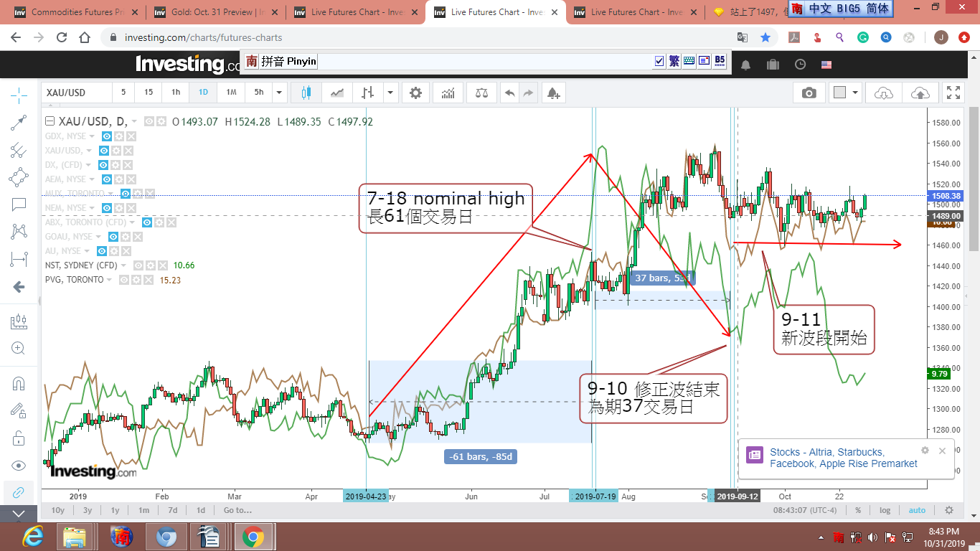Click the back arrow in left toolbar
This screenshot has width=980, height=551.
tap(19, 287)
